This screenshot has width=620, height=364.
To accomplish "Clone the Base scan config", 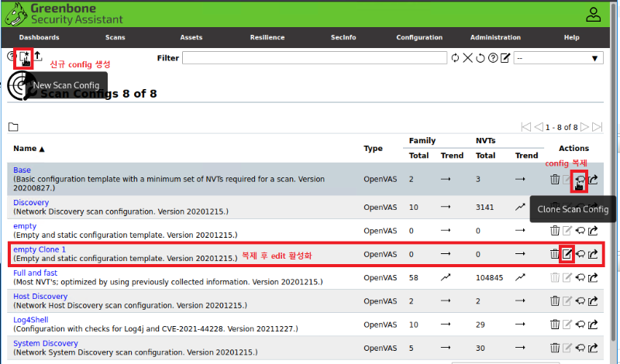I will click(x=580, y=180).
